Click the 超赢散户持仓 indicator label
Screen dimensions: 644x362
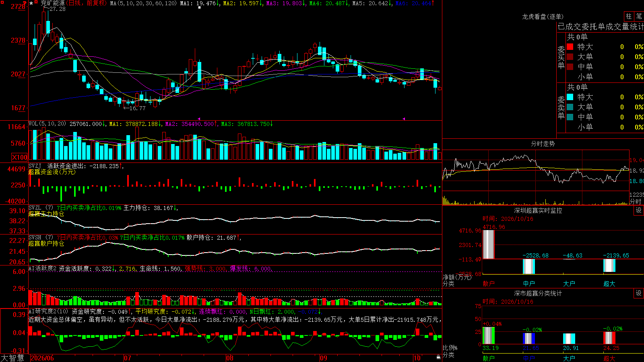[46, 244]
